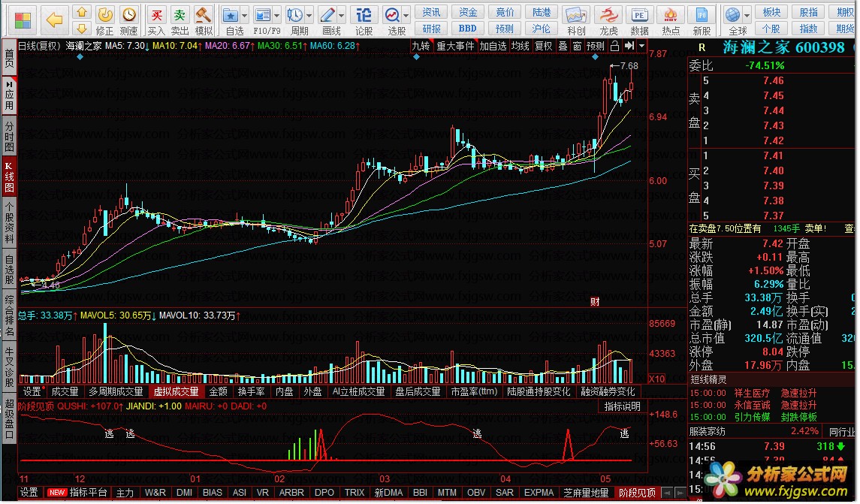Expand the 周期 period dropdown arrow
This screenshot has height=504, width=860.
point(309,15)
